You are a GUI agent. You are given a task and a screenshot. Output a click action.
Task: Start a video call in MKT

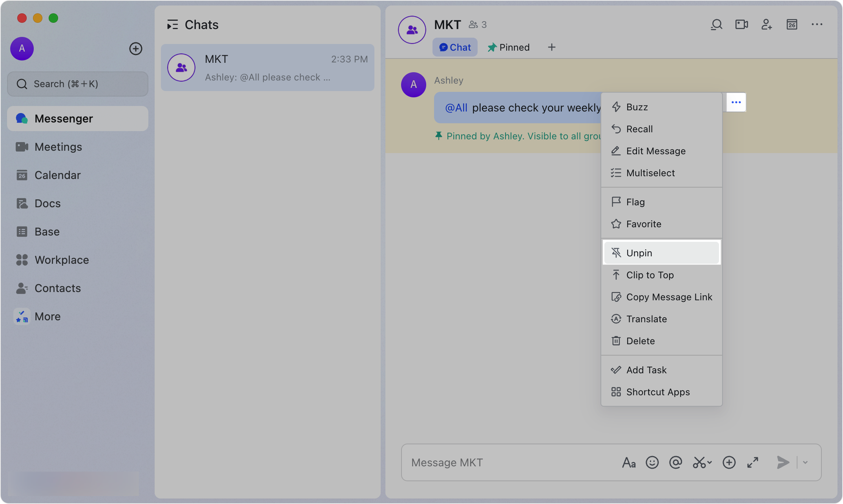pyautogui.click(x=741, y=24)
